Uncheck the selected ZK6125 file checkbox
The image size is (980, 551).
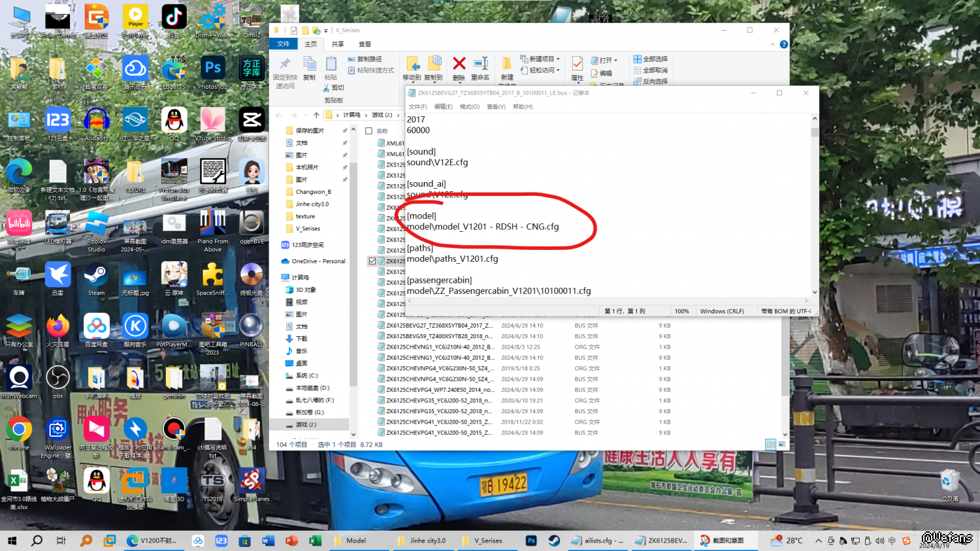[x=372, y=261]
